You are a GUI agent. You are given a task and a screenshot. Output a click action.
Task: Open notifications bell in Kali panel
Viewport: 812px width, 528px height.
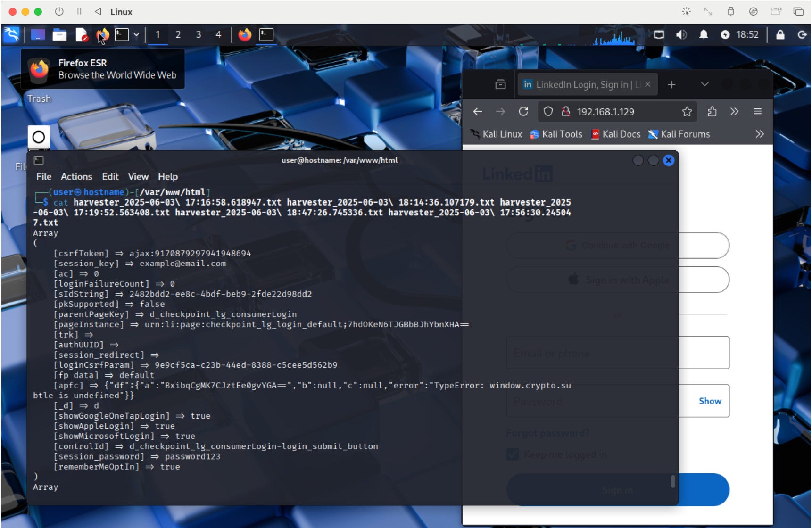coord(704,34)
